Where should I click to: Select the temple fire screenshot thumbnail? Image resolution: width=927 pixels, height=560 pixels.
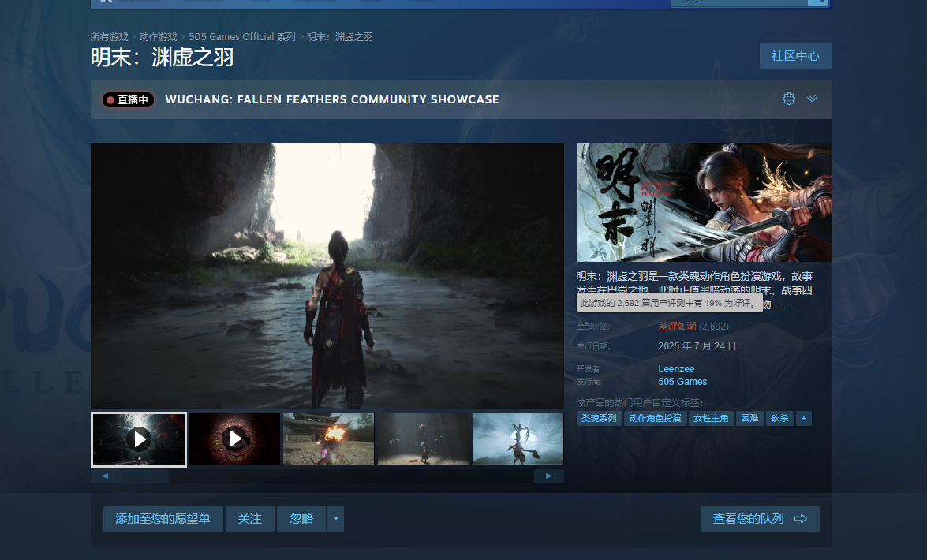pos(329,439)
